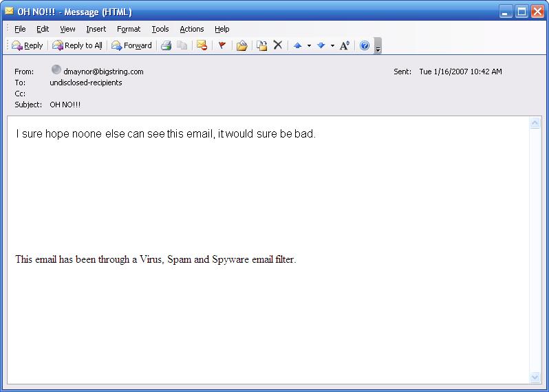
Task: Open Previous Item dropdown arrow
Action: click(x=309, y=46)
